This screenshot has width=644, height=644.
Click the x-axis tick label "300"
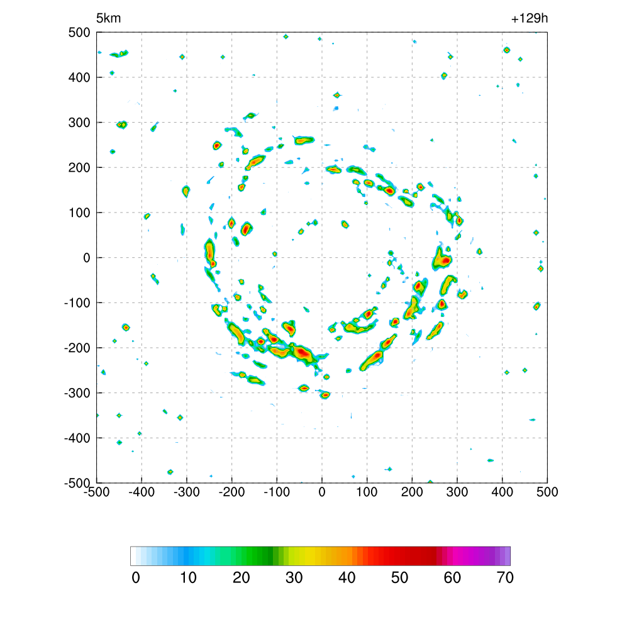(457, 492)
